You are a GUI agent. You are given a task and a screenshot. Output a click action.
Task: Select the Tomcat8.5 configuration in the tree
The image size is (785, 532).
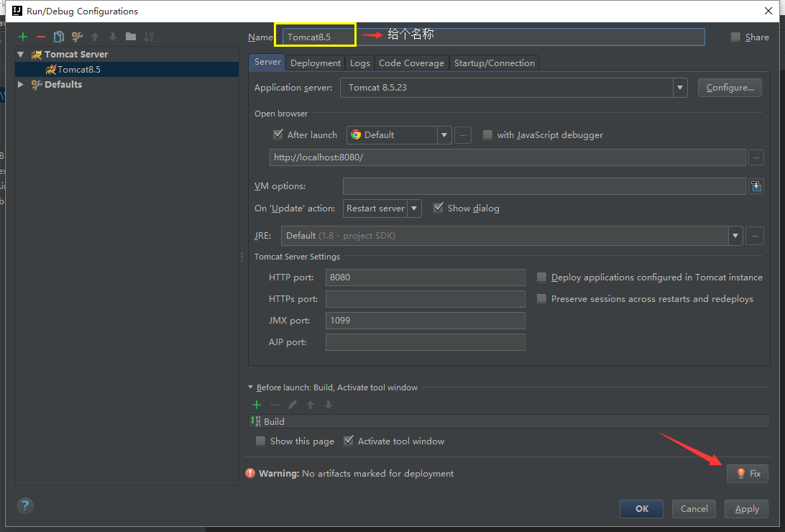coord(127,69)
